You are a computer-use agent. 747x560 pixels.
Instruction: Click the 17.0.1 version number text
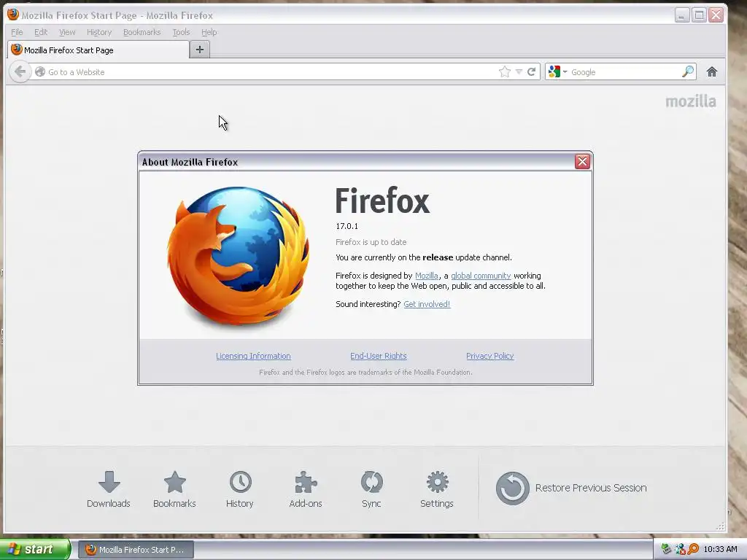(x=347, y=226)
